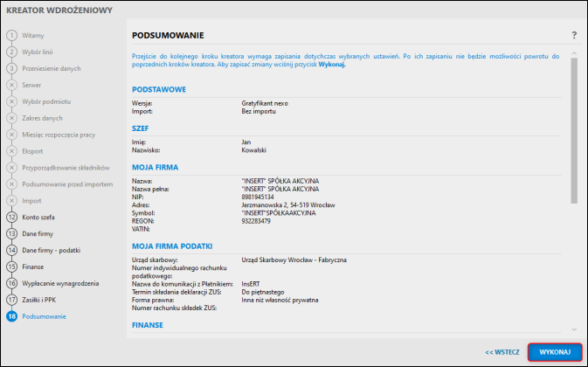
Task: Click the value Do piętnastego
Action: (263, 292)
